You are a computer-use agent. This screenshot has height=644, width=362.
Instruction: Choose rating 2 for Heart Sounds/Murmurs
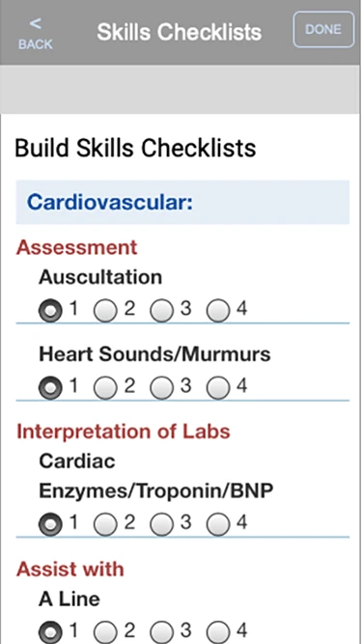[105, 388]
